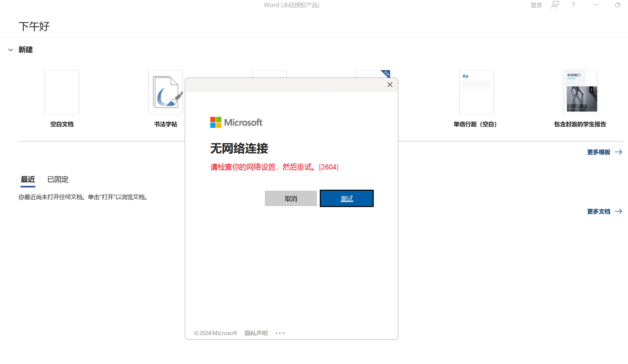Click the 空白文档 label text

62,124
